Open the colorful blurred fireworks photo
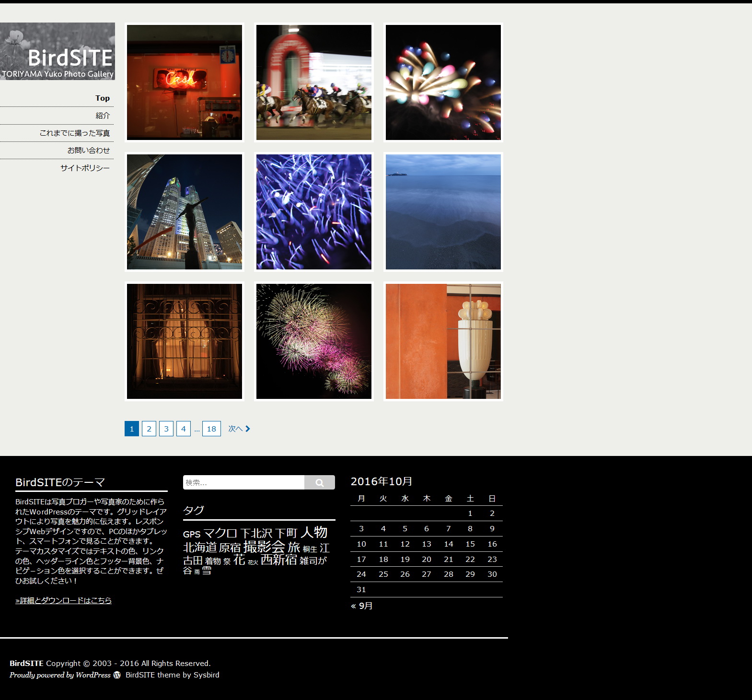Image resolution: width=752 pixels, height=700 pixels. [x=443, y=82]
